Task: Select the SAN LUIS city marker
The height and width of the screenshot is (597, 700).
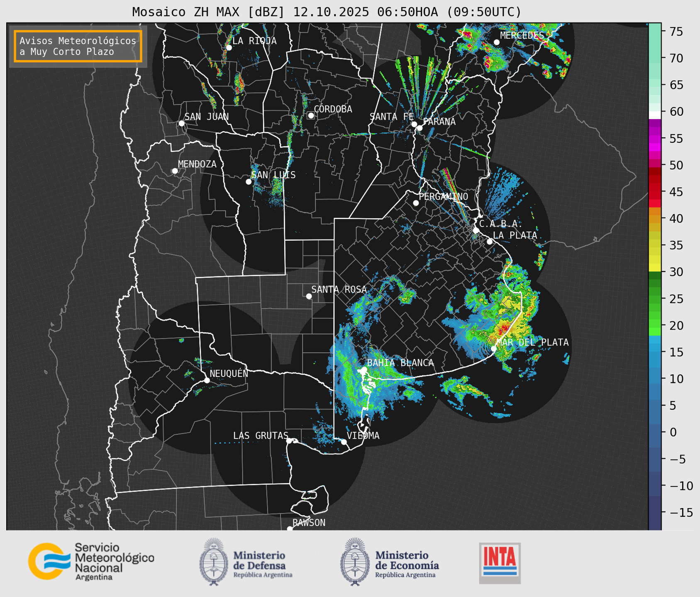Action: [249, 182]
